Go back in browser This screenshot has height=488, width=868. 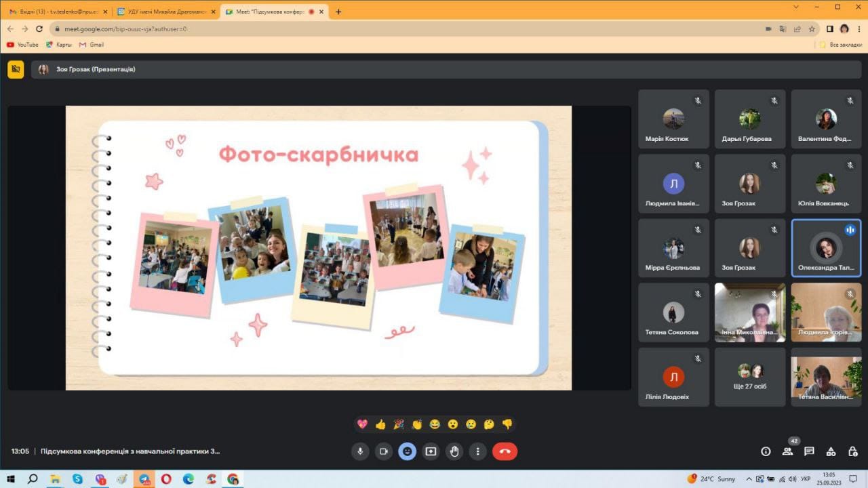click(x=10, y=29)
